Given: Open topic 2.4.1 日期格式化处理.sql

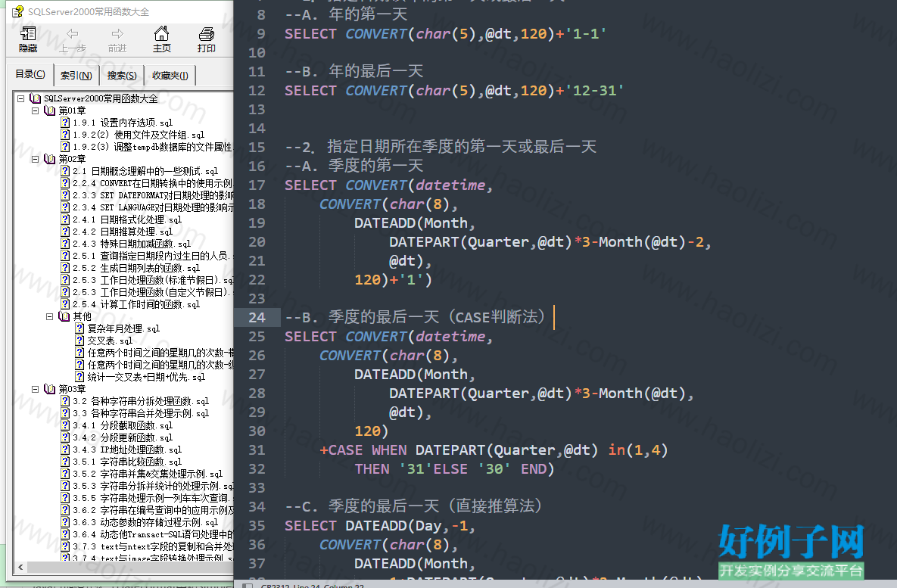Looking at the screenshot, I should tap(127, 219).
